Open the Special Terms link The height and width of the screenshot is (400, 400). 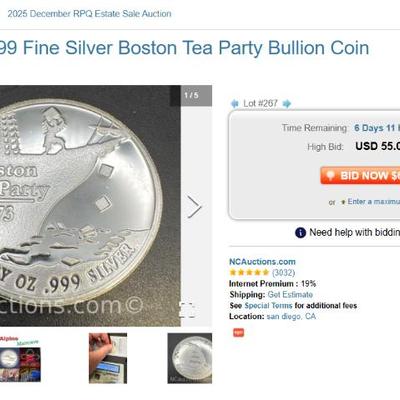(268, 306)
